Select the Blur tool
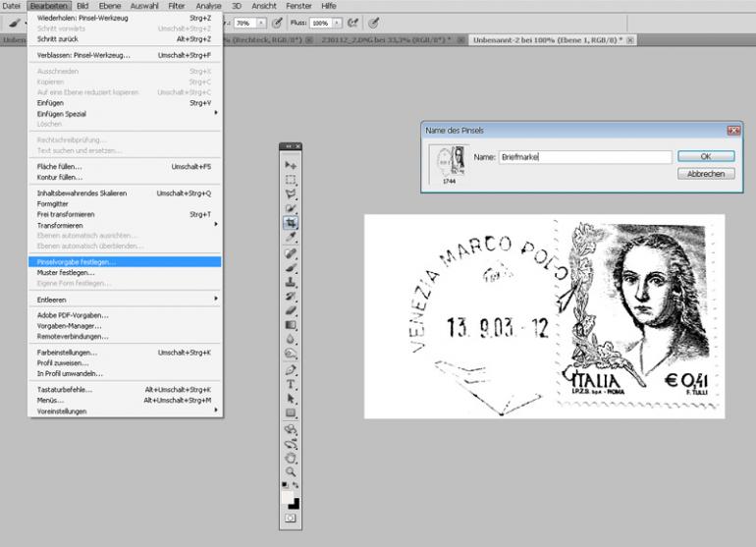The image size is (756, 547). pos(291,339)
